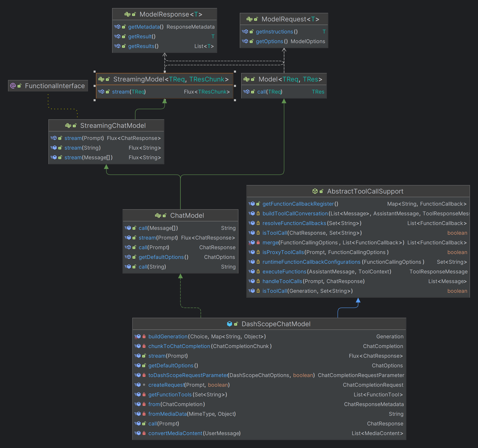Select the ModelResponse<T> node title
478x448 pixels.
coord(171,15)
